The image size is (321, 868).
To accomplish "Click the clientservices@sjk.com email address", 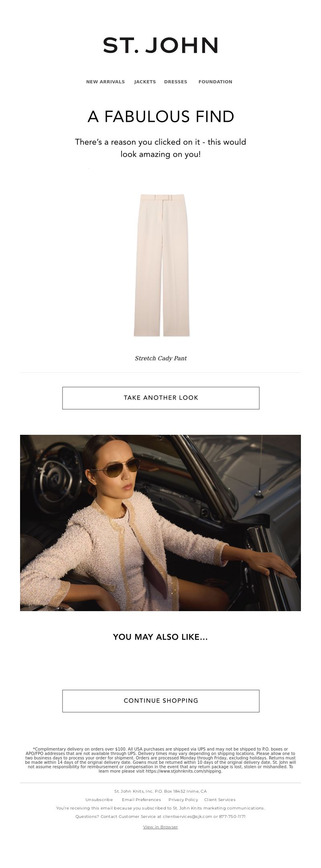I will [187, 816].
